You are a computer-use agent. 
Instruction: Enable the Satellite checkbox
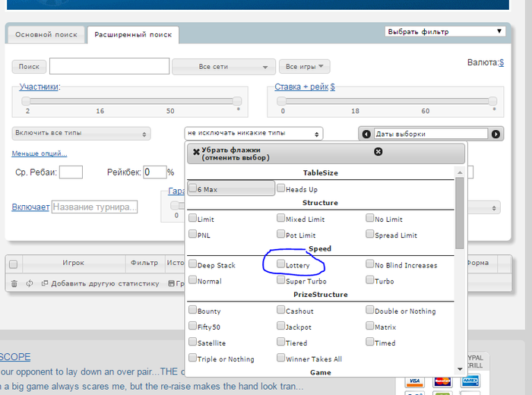193,341
